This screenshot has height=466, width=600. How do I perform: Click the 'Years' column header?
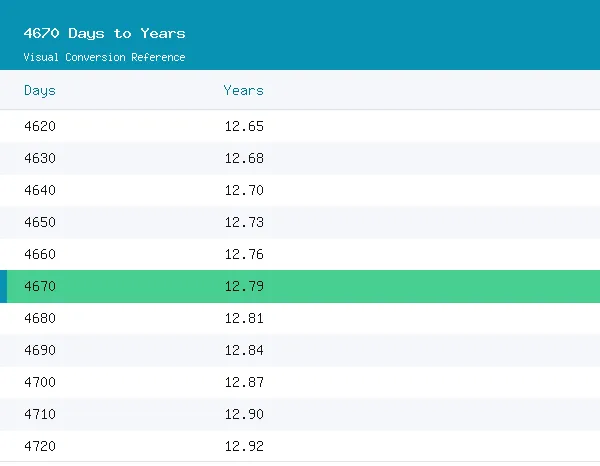pos(244,91)
